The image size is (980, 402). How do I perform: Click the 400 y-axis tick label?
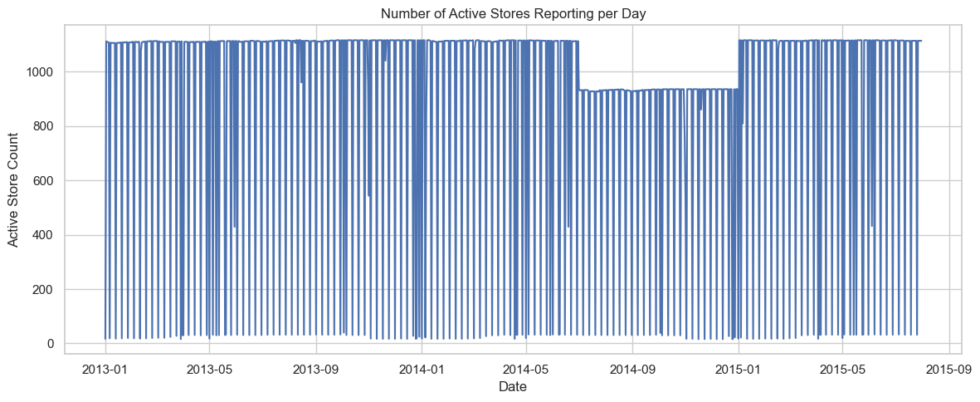click(x=45, y=236)
